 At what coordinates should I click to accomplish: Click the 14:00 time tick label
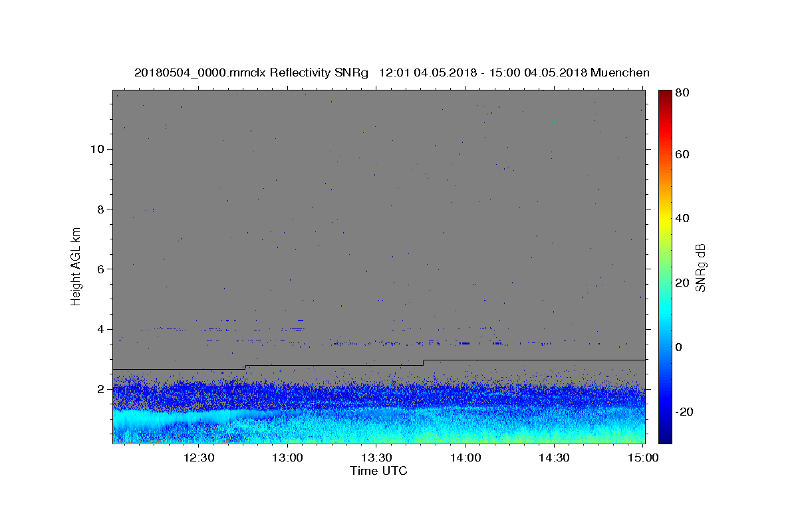465,458
